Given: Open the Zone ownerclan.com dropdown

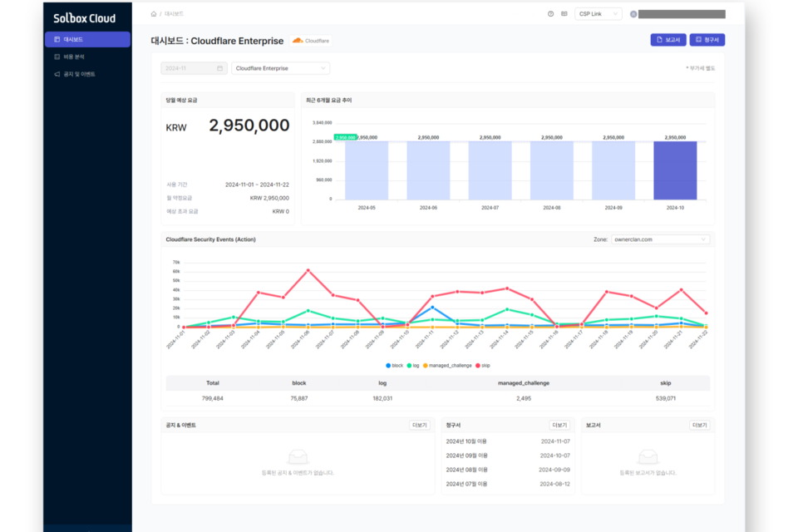Looking at the screenshot, I should [660, 239].
